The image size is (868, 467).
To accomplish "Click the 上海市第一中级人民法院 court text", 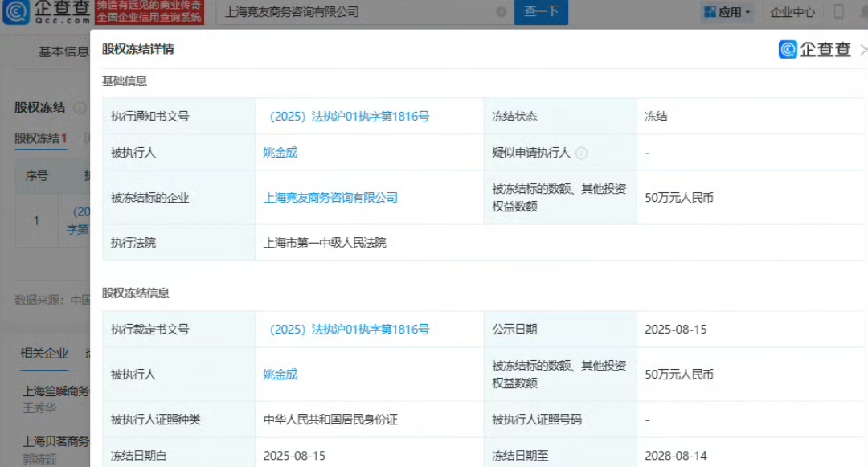I will [325, 243].
